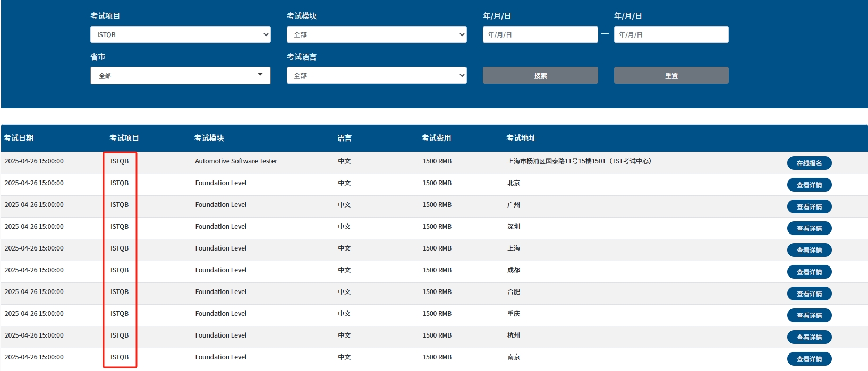
Task: Open the 考试项目 dropdown showing ISTQB
Action: pos(180,34)
